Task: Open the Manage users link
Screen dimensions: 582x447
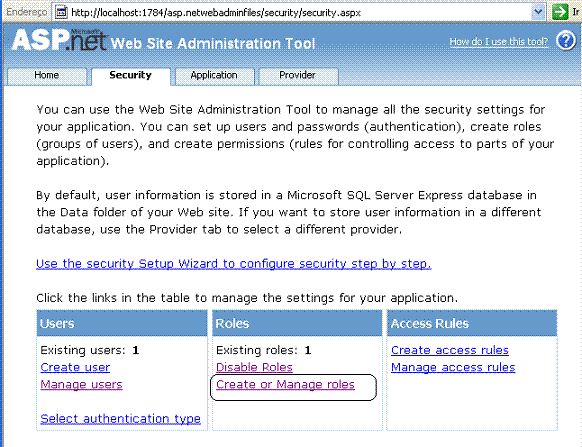Action: tap(81, 384)
